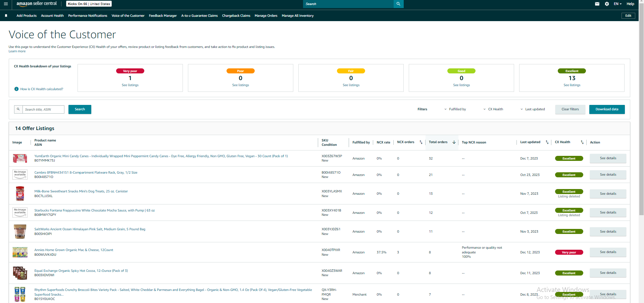See details for Cambro Flatware Rack
The width and height of the screenshot is (644, 303).
(x=608, y=175)
